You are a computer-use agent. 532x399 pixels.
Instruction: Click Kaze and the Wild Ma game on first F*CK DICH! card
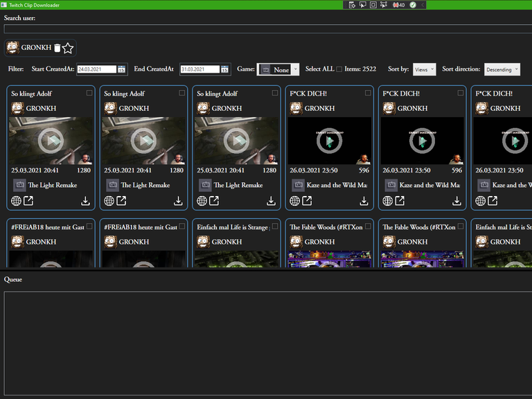[x=337, y=185]
